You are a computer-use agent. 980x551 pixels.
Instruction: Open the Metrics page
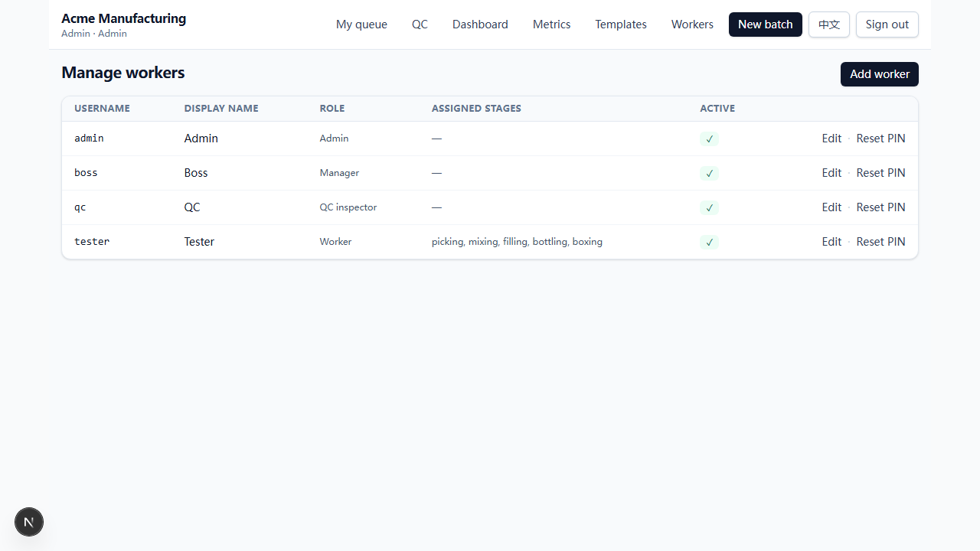point(551,24)
